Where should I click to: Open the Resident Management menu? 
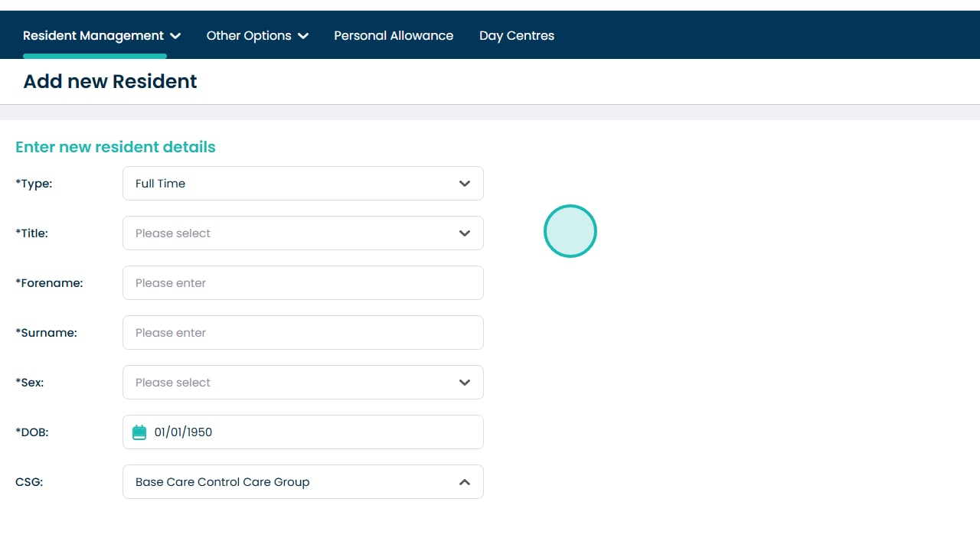click(x=93, y=36)
